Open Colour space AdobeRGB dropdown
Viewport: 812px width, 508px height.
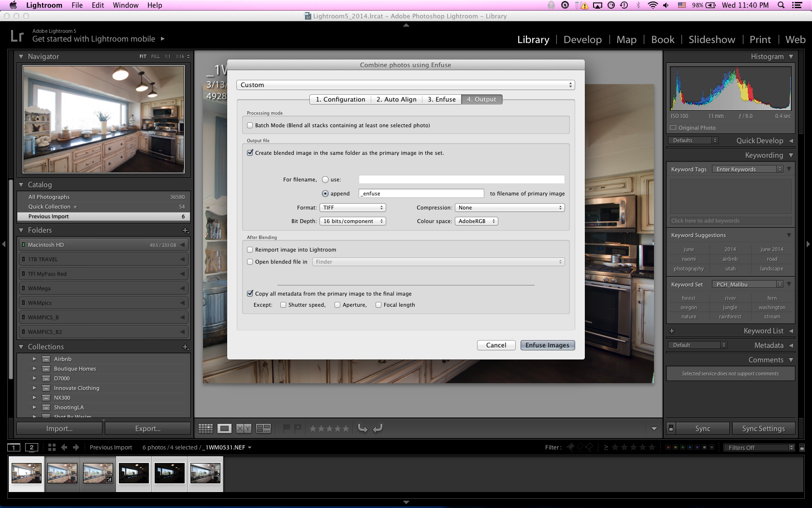coord(476,221)
